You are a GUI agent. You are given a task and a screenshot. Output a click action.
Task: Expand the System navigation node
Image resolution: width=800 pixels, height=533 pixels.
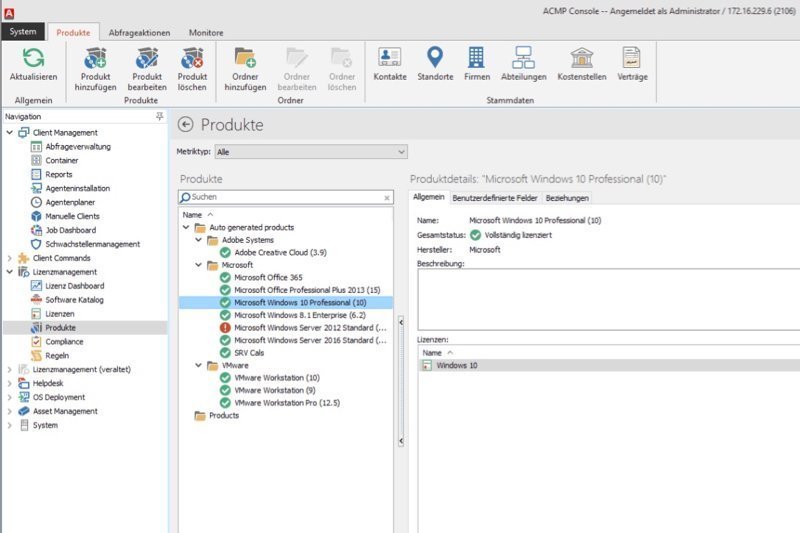point(10,425)
